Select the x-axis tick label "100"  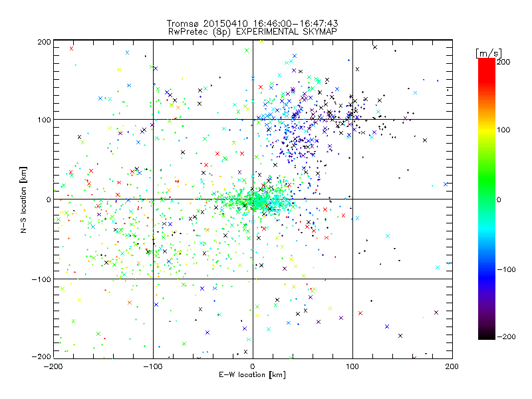click(352, 366)
